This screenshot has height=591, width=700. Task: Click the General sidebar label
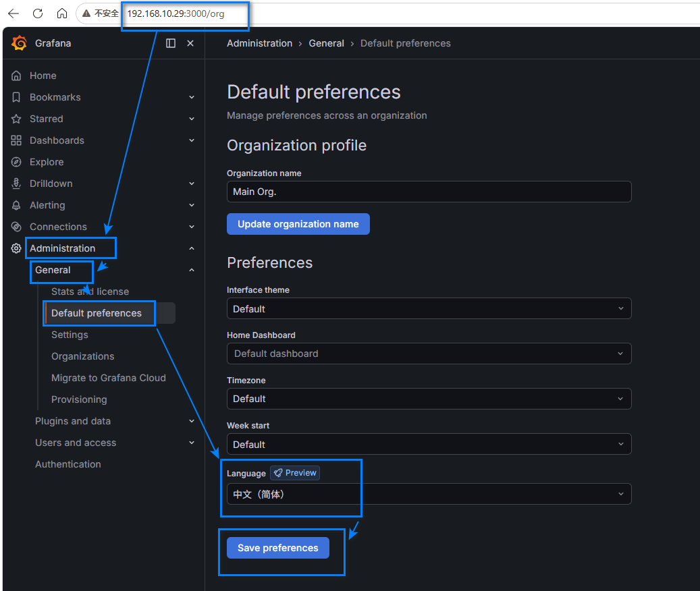[53, 270]
